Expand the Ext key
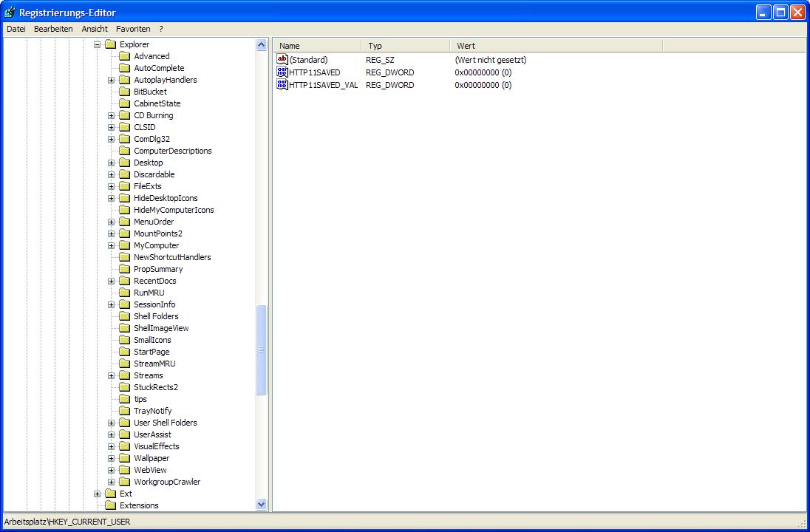Viewport: 810px width, 532px height. [97, 494]
